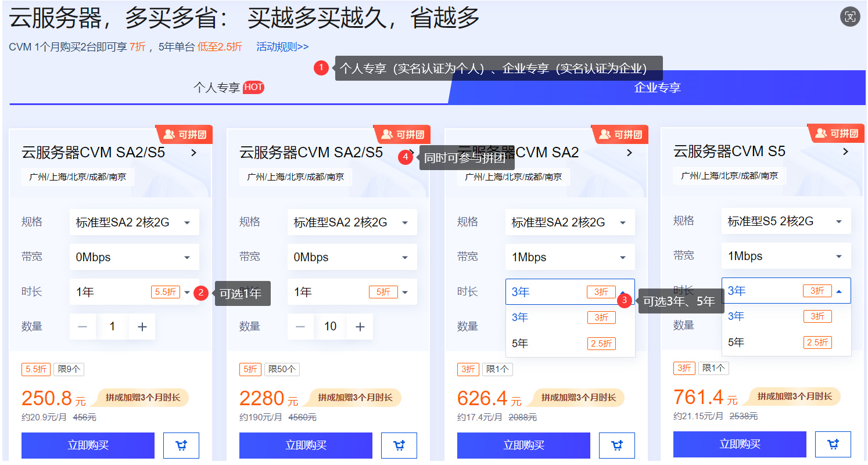
Task: Decrease quantity on the 250.8元 card
Action: pos(83,327)
